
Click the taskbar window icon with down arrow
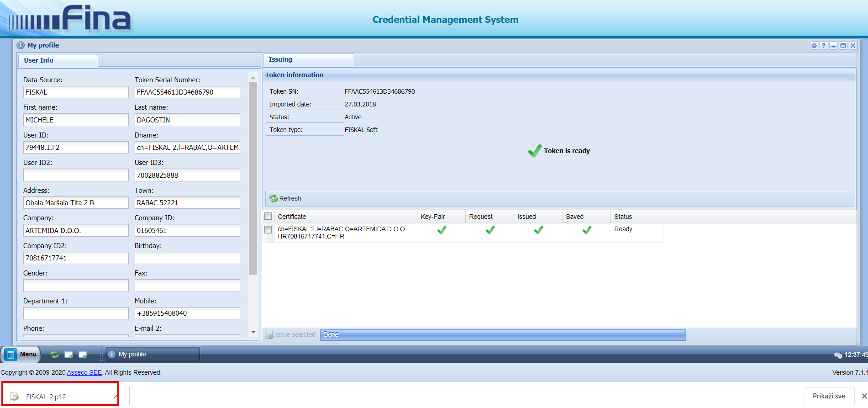68,355
